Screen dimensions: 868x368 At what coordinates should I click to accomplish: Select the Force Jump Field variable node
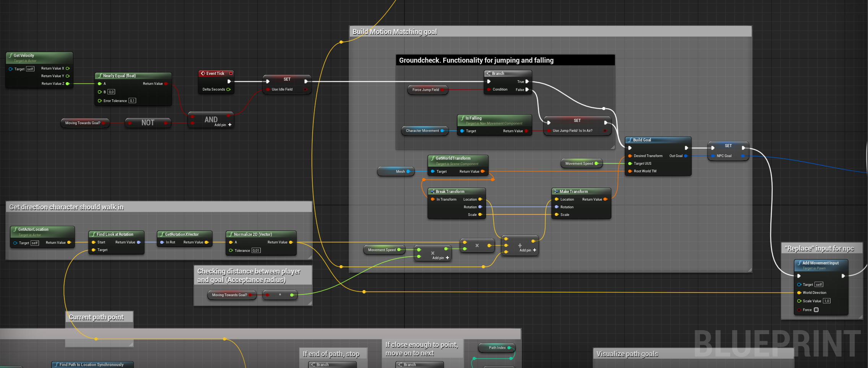427,90
